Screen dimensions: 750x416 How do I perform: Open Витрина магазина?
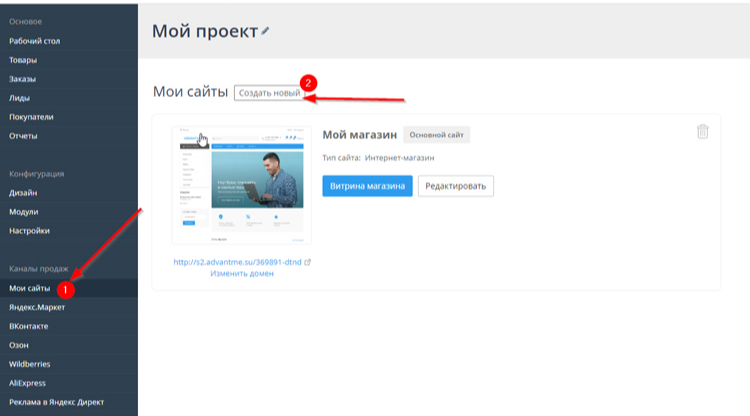[367, 186]
